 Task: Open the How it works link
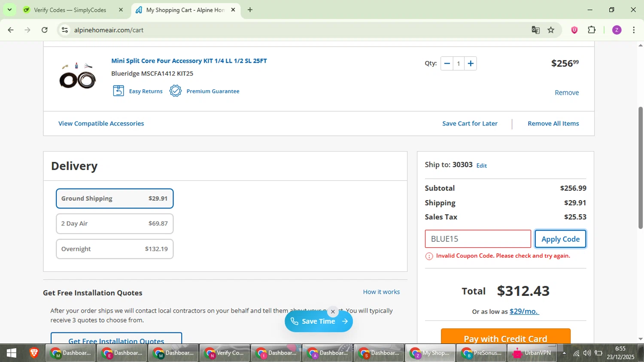coord(381,292)
